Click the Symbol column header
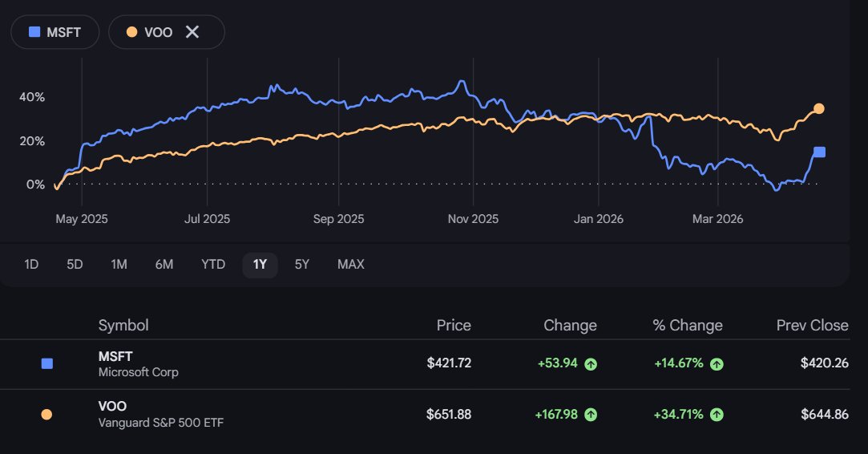This screenshot has height=454, width=868. pos(123,326)
